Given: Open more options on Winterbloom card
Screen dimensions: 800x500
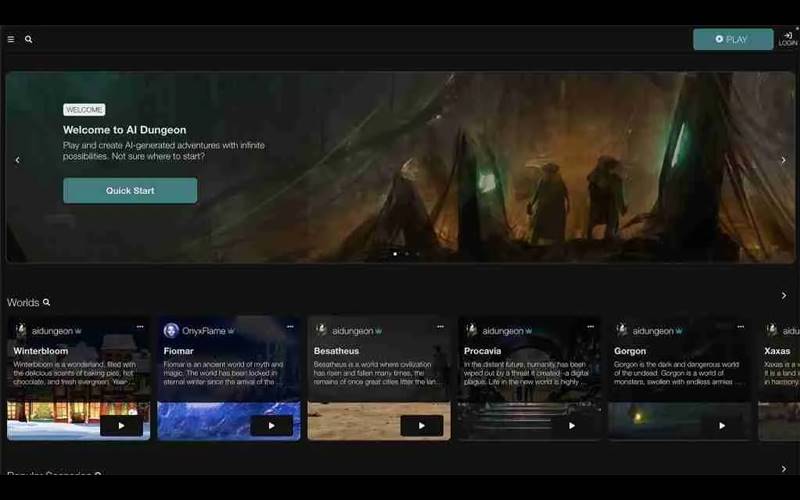Looking at the screenshot, I should [140, 327].
